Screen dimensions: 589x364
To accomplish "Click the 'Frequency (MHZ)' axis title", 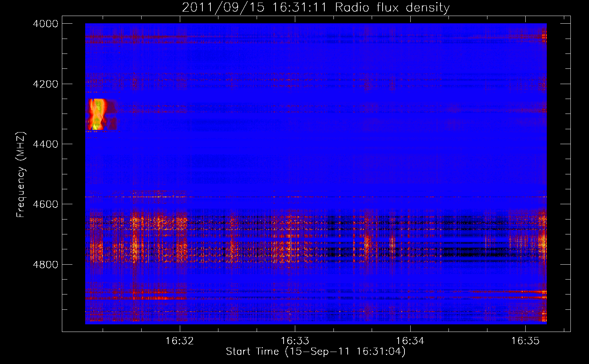I will click(x=21, y=175).
